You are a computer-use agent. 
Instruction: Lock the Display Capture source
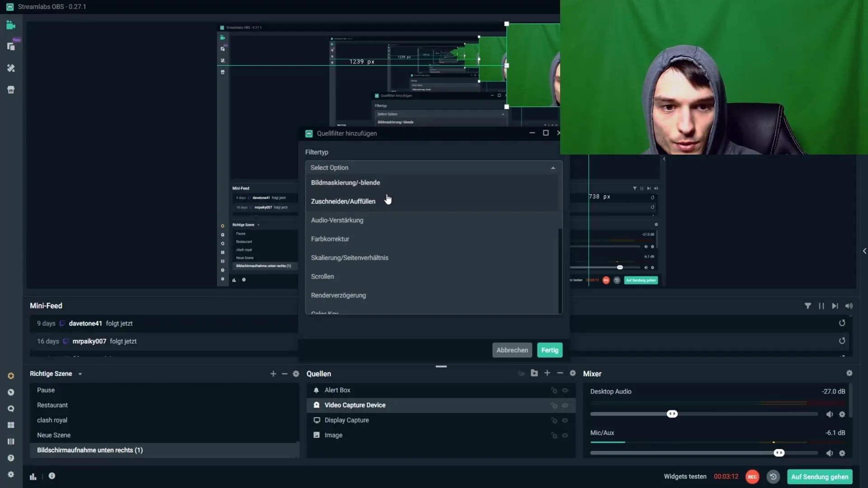pyautogui.click(x=554, y=421)
